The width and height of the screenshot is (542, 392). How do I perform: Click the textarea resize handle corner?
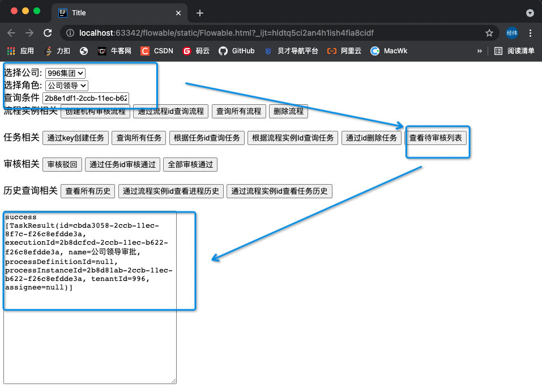tap(173, 381)
